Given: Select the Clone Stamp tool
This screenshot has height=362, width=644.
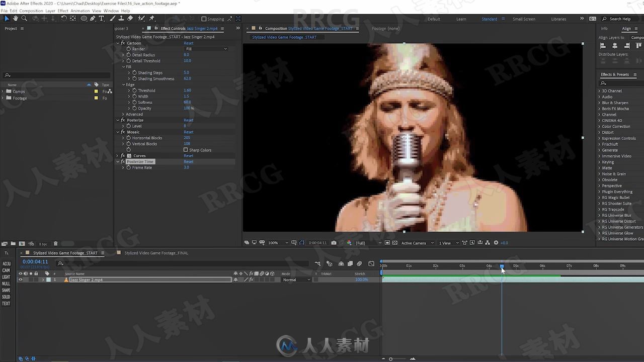Looking at the screenshot, I should tap(121, 19).
